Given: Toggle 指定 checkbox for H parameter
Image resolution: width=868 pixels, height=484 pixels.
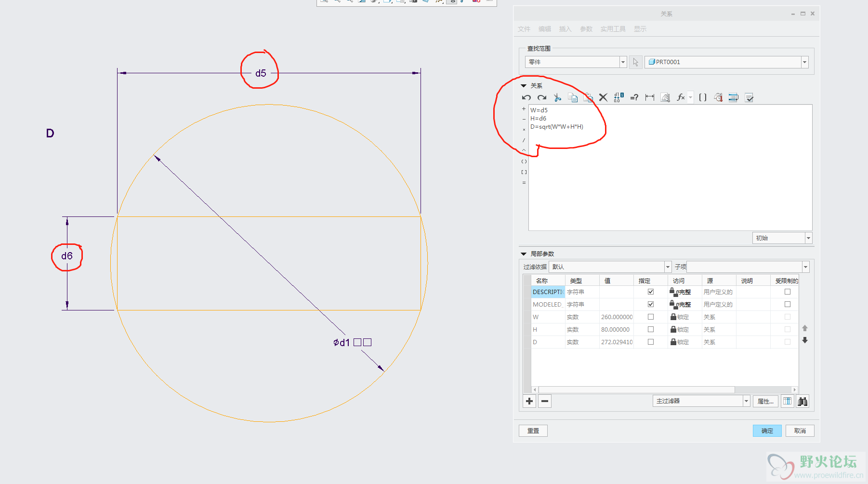Looking at the screenshot, I should coord(651,329).
